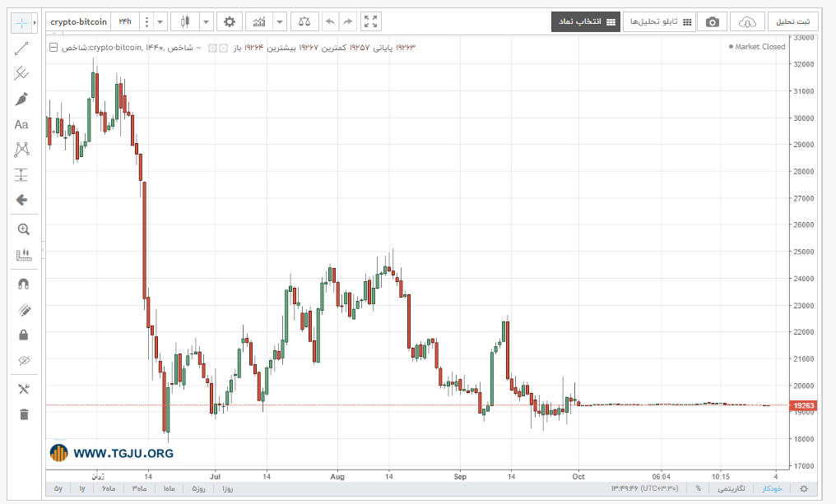Lock all drawing tools
This screenshot has width=836, height=504.
(24, 335)
